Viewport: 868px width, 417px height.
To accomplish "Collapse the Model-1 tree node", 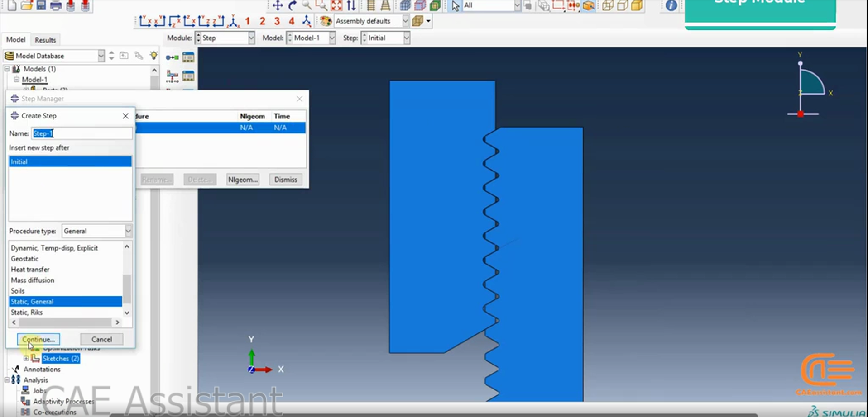I will (16, 80).
